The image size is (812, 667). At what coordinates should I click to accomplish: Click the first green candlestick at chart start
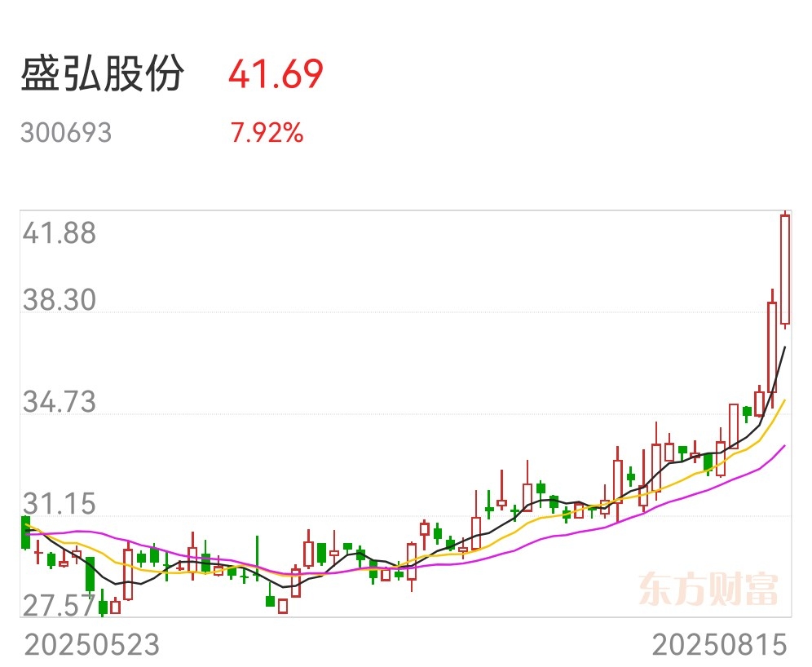click(x=25, y=532)
